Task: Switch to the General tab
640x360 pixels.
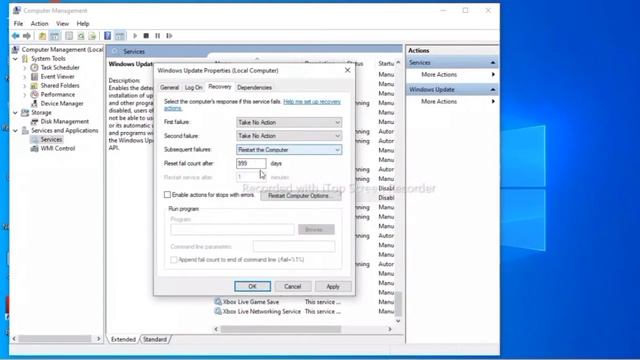Action: point(169,87)
